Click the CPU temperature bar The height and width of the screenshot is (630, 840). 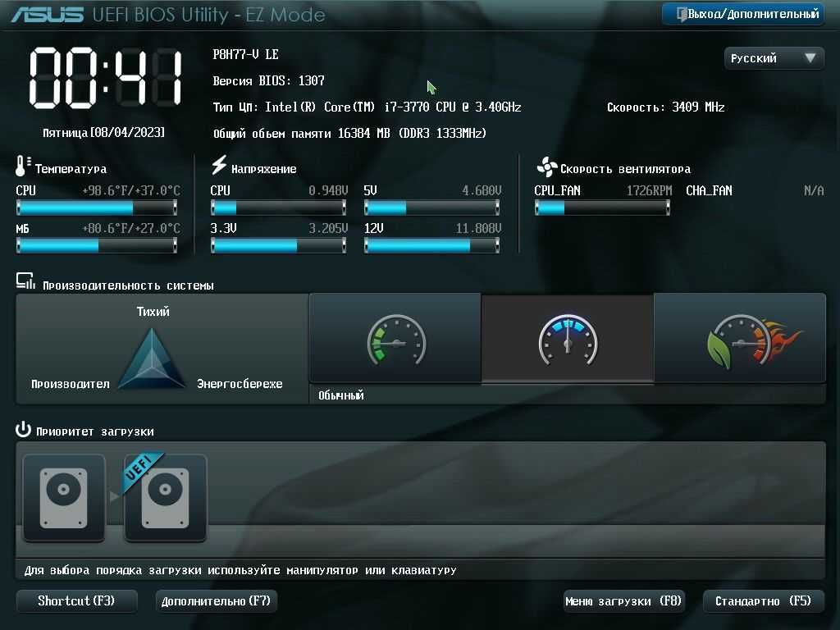coord(97,208)
